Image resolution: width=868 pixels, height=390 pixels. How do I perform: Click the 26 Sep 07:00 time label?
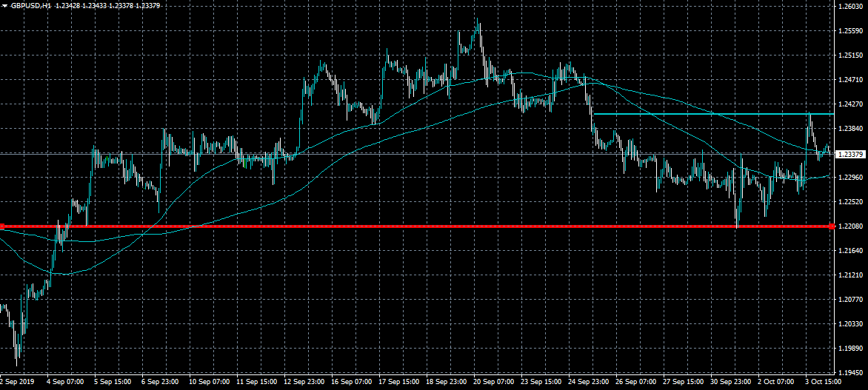point(637,383)
